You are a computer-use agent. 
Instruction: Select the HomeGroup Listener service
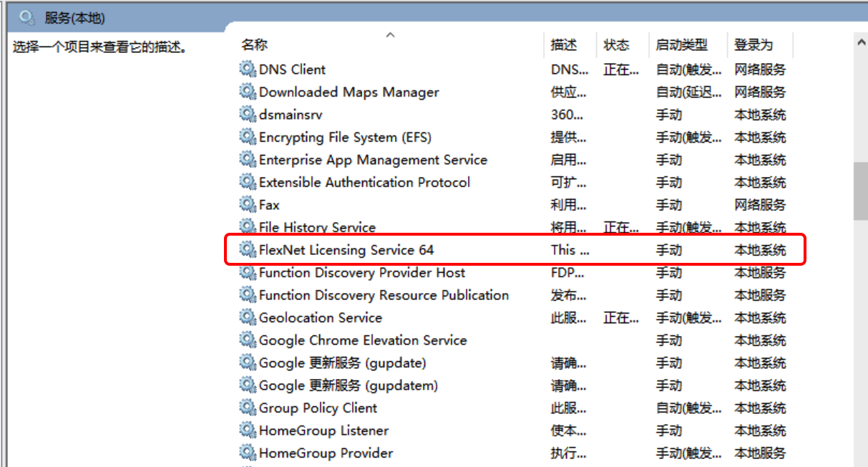coord(323,430)
